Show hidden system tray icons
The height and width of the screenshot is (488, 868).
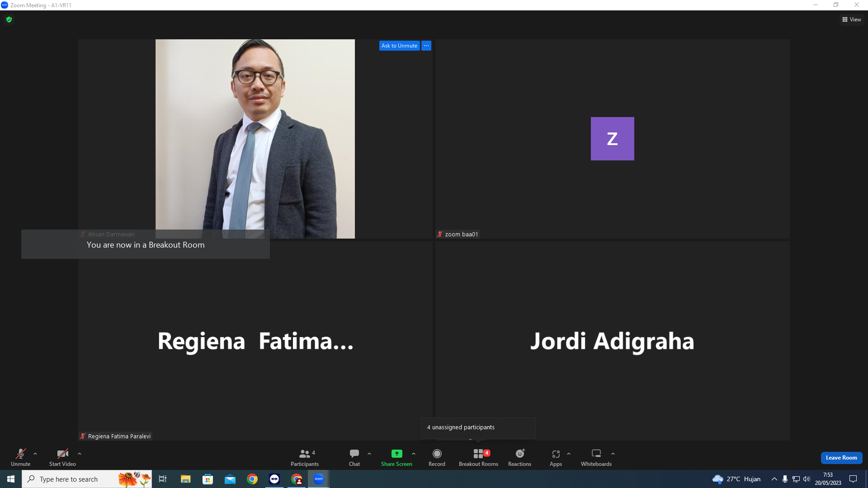774,479
